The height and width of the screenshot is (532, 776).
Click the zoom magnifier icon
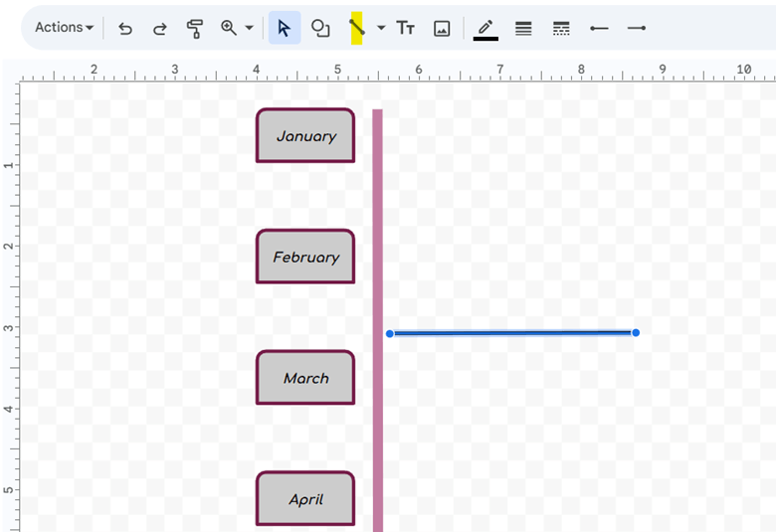[x=229, y=28]
